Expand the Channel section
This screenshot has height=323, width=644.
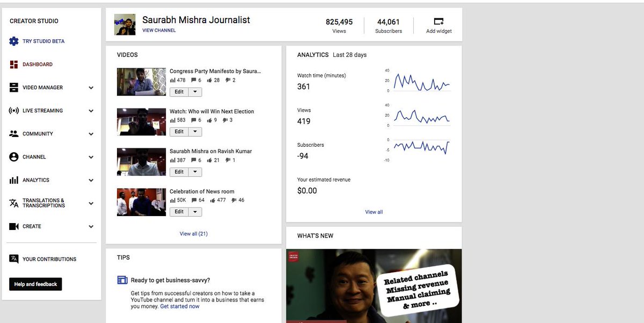(x=91, y=157)
